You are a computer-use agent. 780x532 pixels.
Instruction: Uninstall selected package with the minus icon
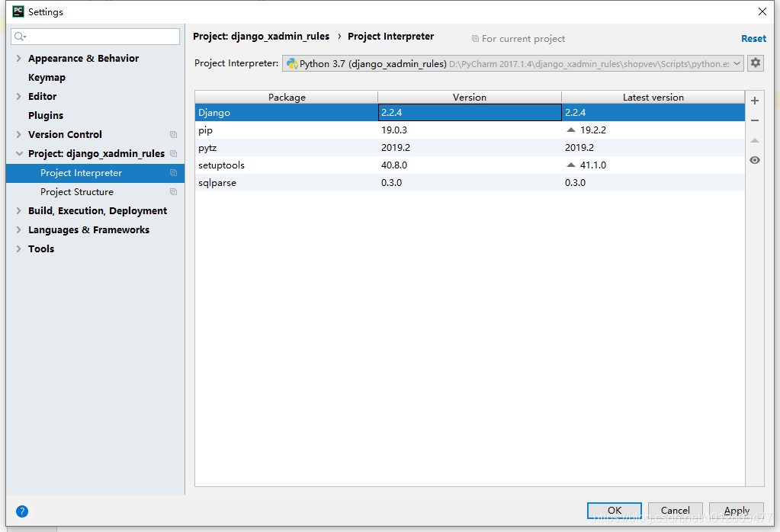pyautogui.click(x=754, y=120)
